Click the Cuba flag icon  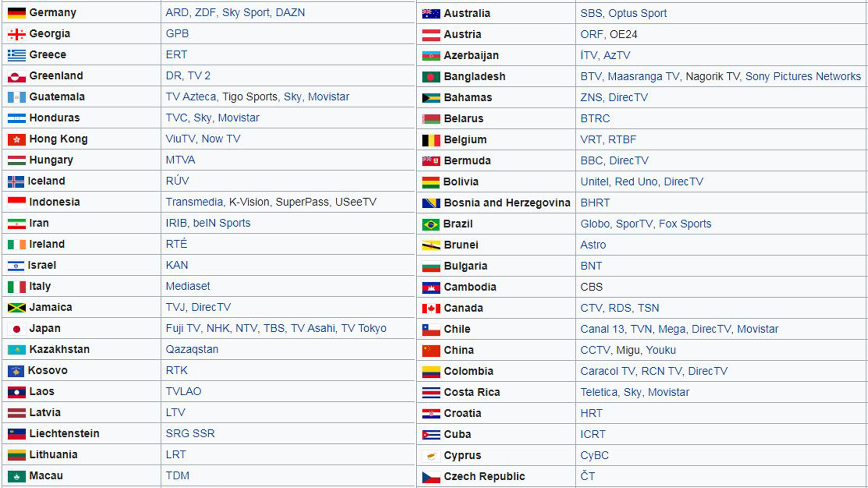pyautogui.click(x=431, y=435)
